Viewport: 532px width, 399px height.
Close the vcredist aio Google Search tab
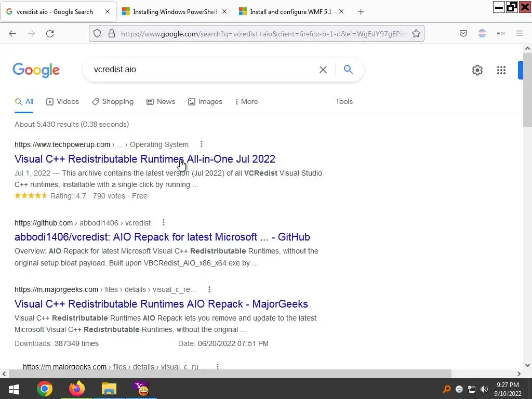108,11
